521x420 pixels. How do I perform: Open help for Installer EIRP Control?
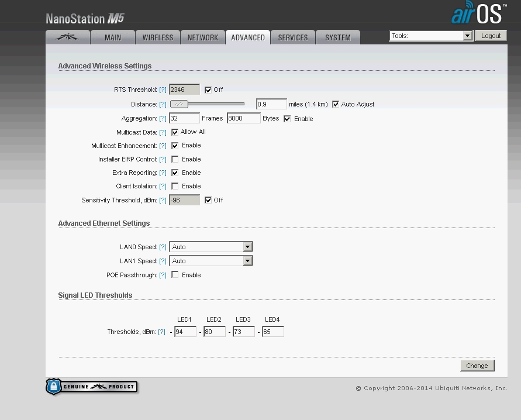click(x=163, y=160)
